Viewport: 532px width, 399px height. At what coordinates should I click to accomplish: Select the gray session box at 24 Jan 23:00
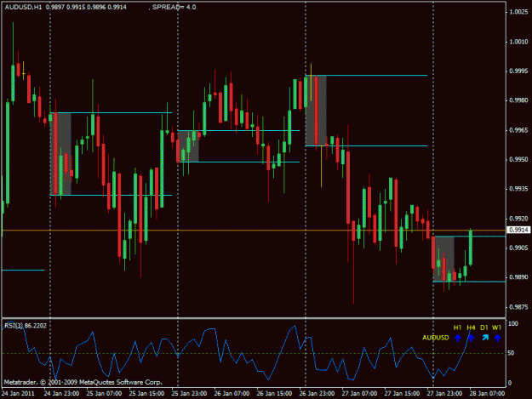(60, 154)
